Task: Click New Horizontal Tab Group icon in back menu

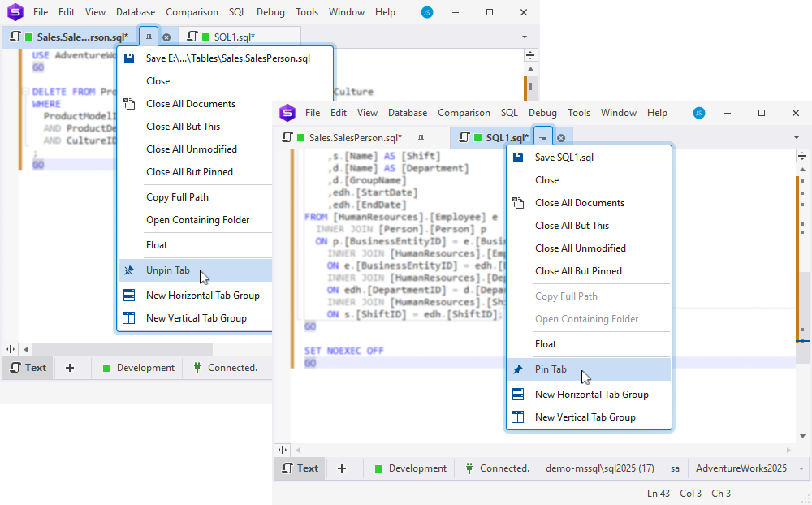Action: pyautogui.click(x=129, y=296)
